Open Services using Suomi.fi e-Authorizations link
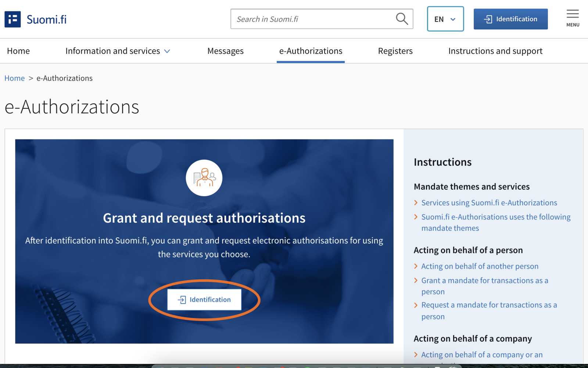The height and width of the screenshot is (368, 588). (x=489, y=203)
